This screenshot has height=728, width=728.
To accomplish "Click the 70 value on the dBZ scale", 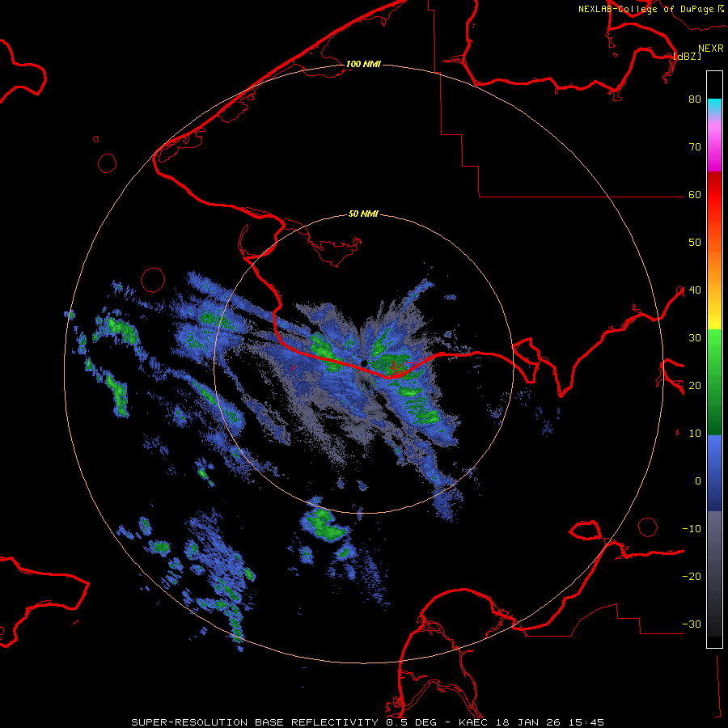I will click(695, 146).
